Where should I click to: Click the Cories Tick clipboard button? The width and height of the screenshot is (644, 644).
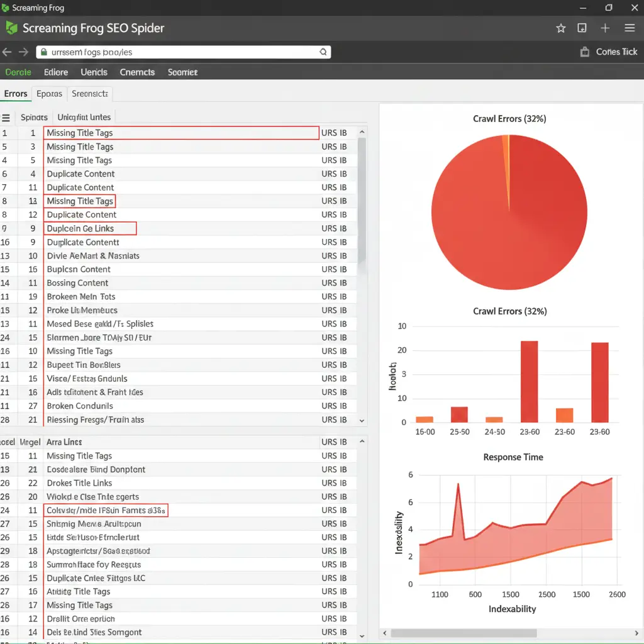609,52
